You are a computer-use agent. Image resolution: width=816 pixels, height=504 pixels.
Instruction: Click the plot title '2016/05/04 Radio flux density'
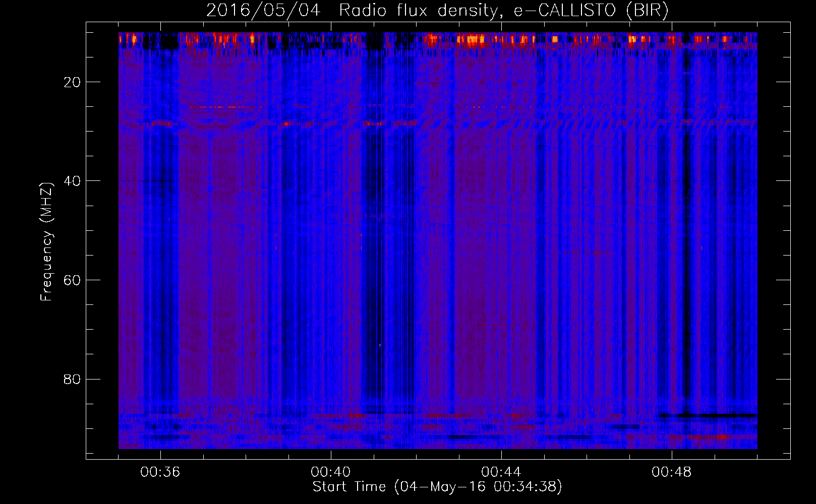click(437, 10)
